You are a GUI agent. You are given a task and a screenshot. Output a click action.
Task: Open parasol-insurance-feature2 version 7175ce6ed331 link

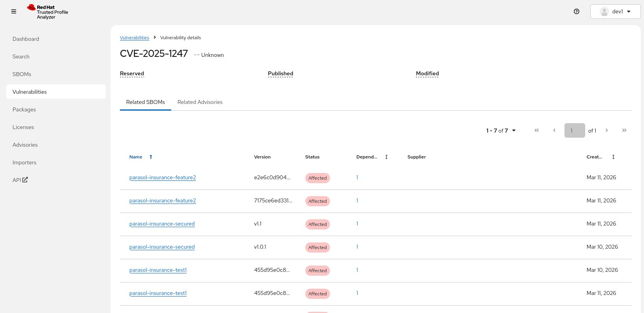163,201
